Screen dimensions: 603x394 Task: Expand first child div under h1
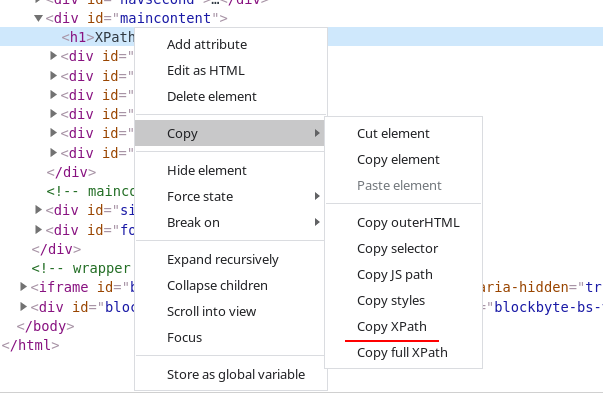[x=53, y=56]
